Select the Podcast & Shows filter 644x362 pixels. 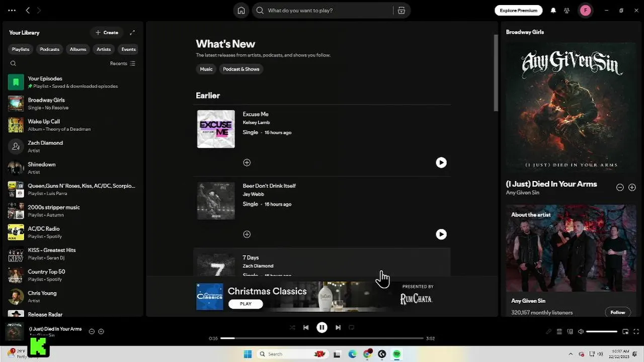tap(241, 69)
